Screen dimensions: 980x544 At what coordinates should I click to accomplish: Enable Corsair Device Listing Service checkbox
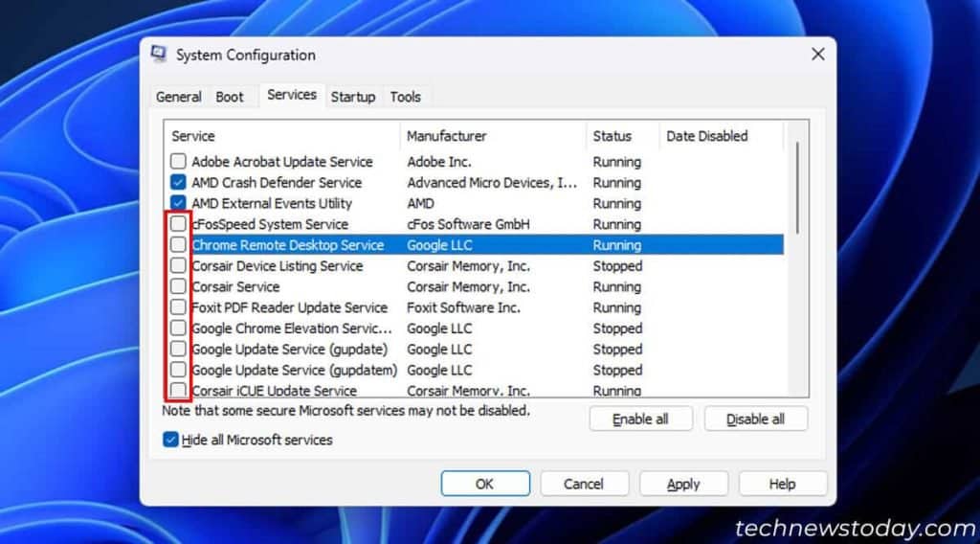pyautogui.click(x=178, y=265)
